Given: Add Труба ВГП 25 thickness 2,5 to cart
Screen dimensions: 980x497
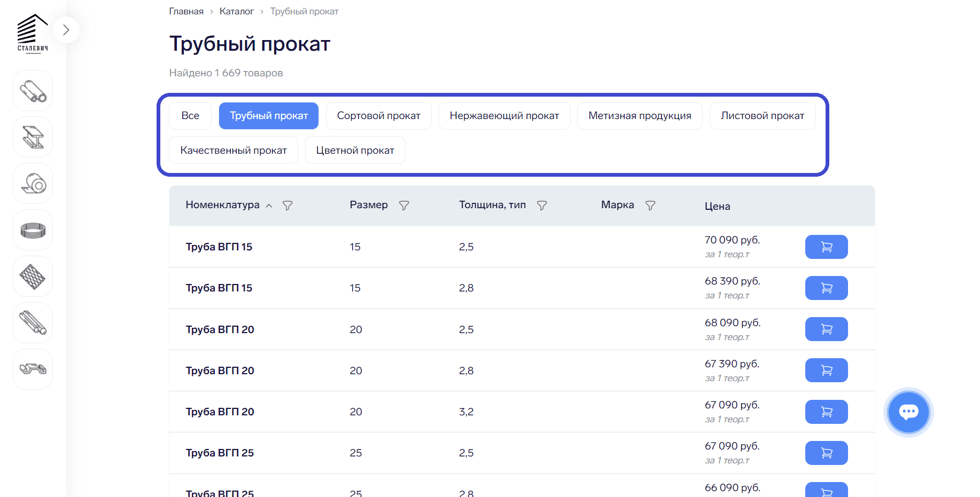Looking at the screenshot, I should point(827,453).
